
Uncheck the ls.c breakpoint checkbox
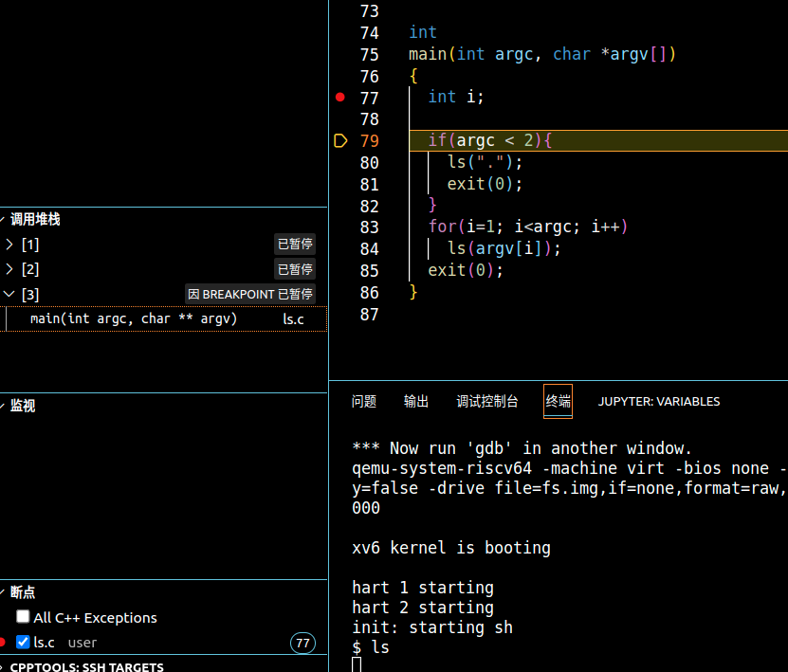pyautogui.click(x=23, y=642)
